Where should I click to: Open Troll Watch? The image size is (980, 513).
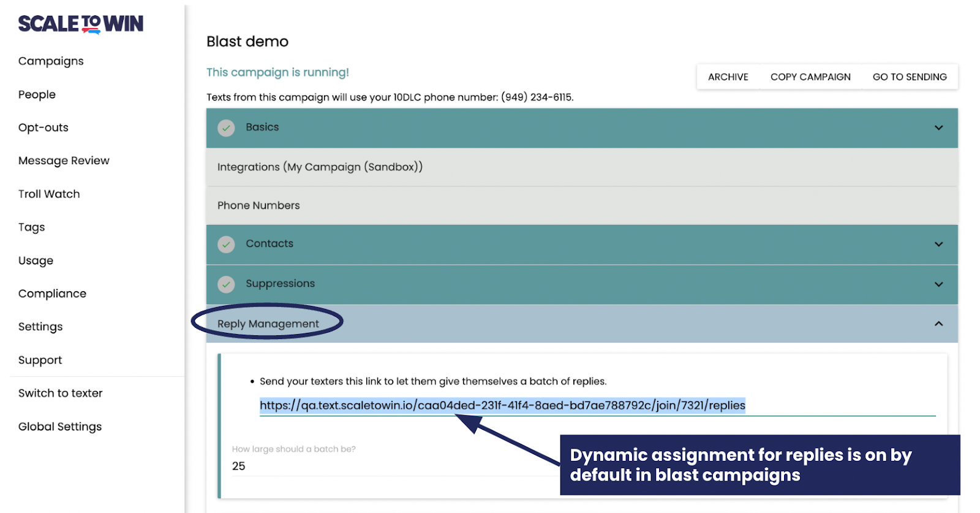pos(49,194)
